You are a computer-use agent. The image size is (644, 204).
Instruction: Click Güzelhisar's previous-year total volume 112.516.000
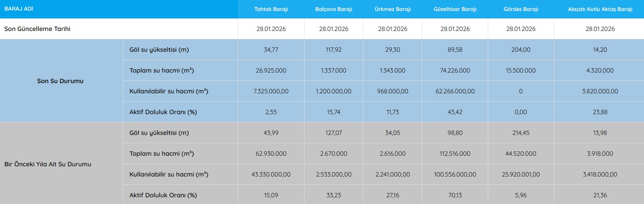pos(455,154)
